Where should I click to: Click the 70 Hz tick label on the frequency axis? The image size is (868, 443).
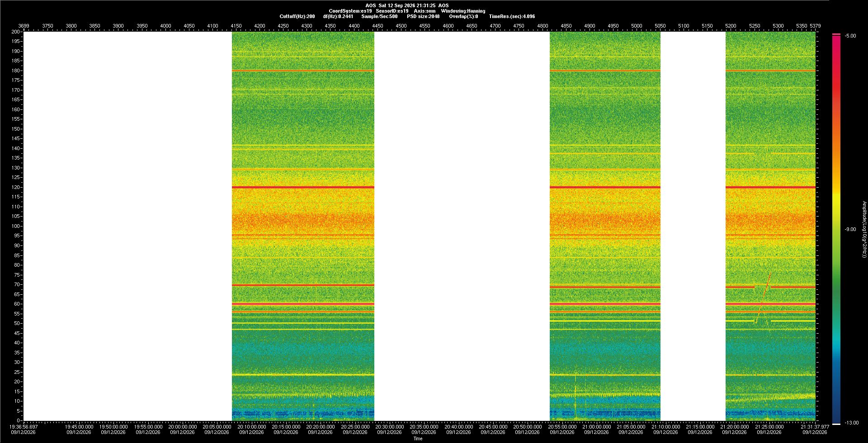click(17, 284)
